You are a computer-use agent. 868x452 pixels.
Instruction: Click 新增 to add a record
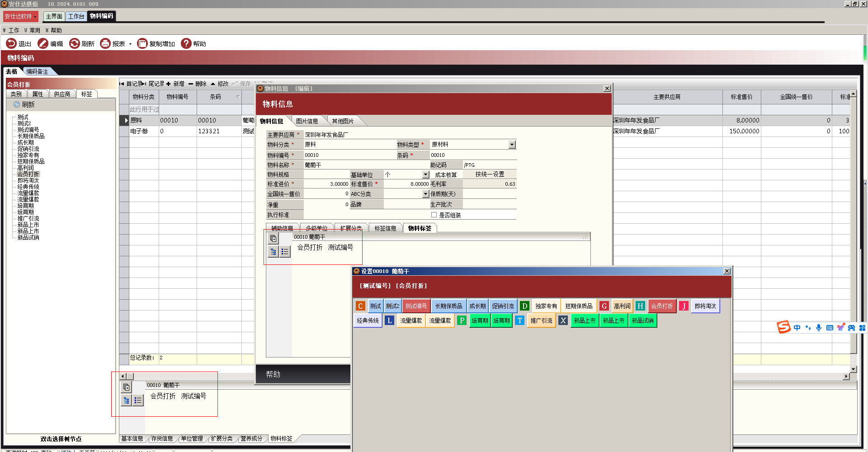(x=175, y=84)
